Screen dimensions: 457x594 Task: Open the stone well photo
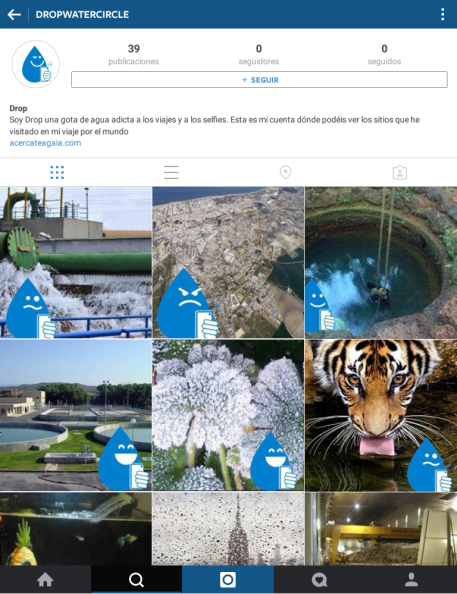pyautogui.click(x=381, y=263)
